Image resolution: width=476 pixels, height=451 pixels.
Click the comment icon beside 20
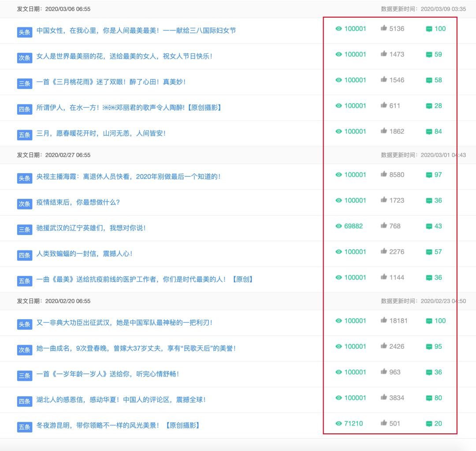click(x=429, y=424)
